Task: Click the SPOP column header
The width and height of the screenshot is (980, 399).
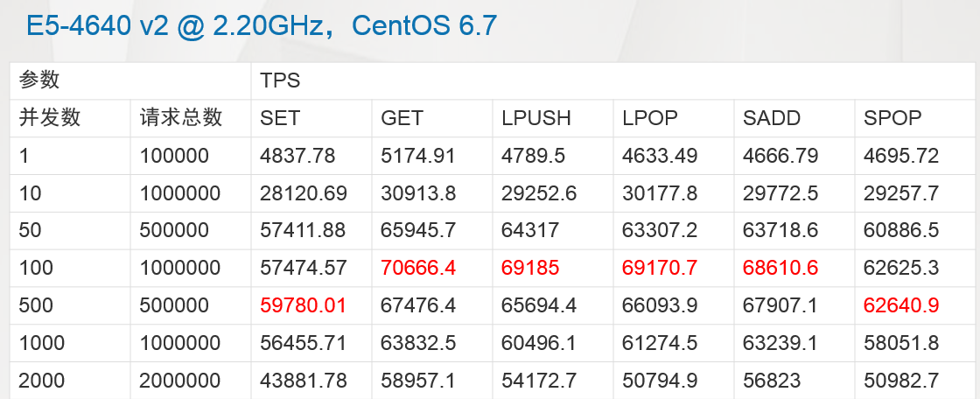Action: pos(892,118)
